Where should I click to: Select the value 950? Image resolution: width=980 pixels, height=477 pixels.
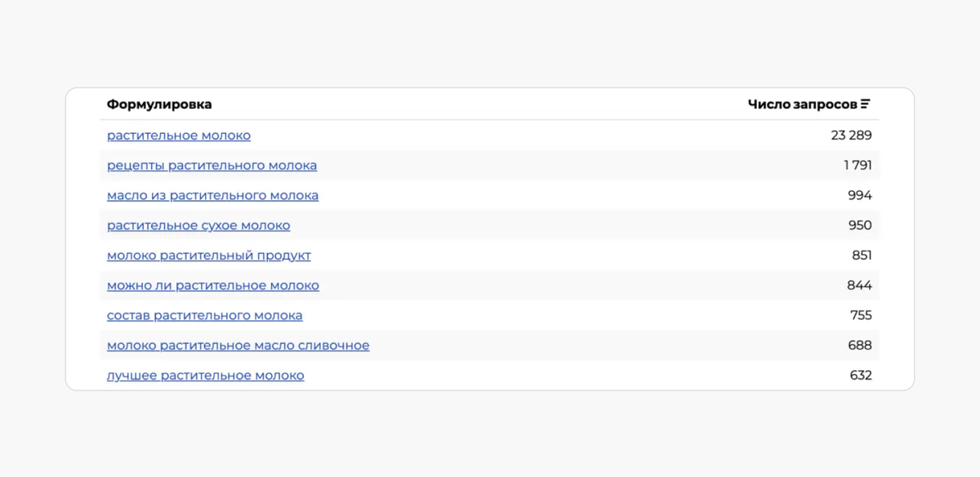click(x=860, y=225)
